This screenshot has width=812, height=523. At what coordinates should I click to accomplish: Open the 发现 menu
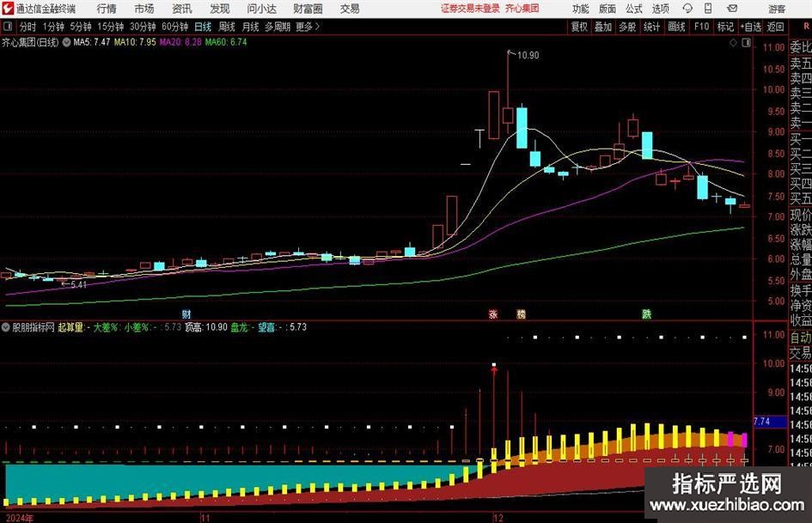220,9
